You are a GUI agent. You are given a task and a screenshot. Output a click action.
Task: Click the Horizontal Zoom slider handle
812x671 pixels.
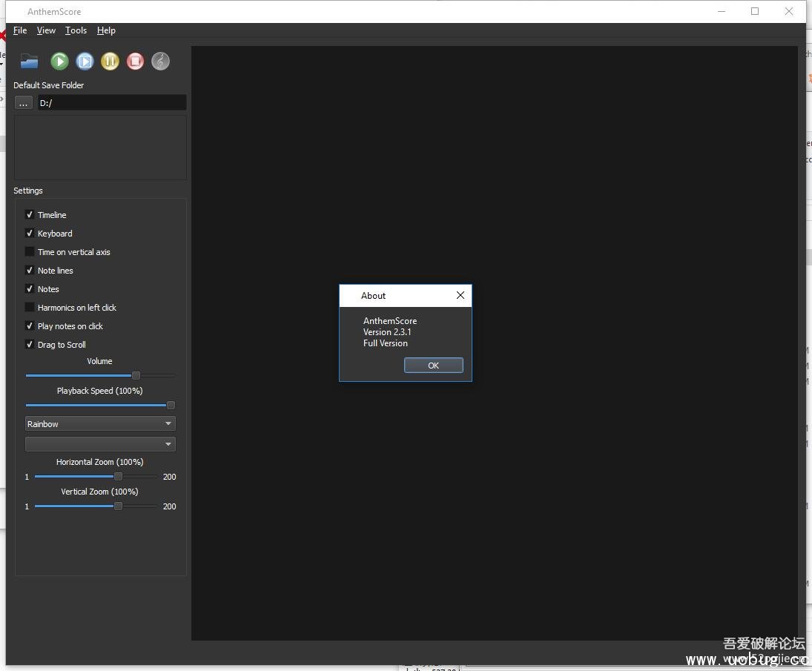[118, 476]
